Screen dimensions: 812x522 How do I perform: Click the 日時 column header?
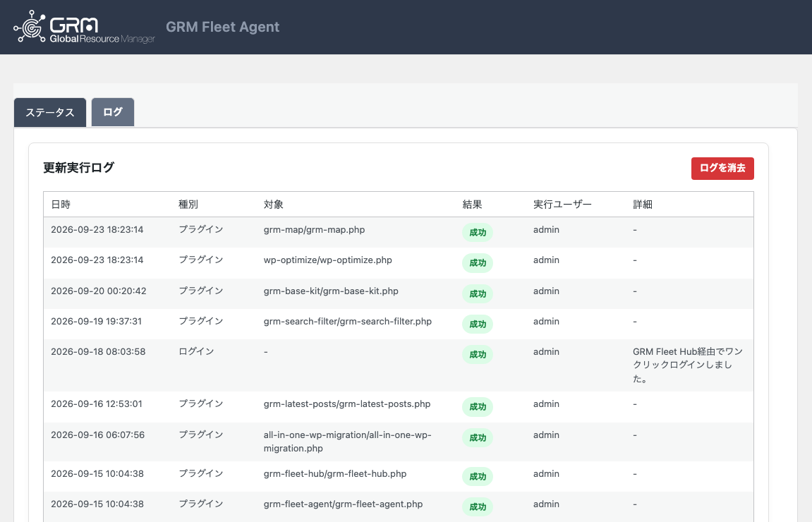tap(61, 205)
